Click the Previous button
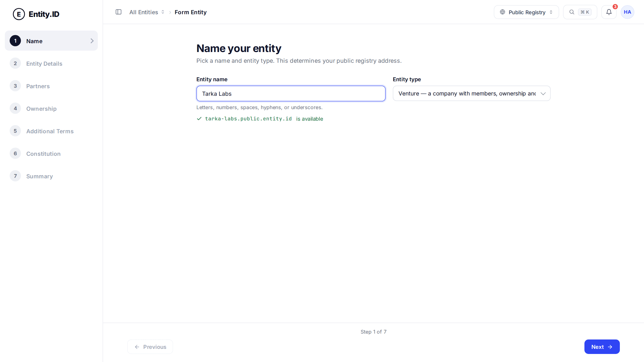644x362 pixels. click(150, 347)
